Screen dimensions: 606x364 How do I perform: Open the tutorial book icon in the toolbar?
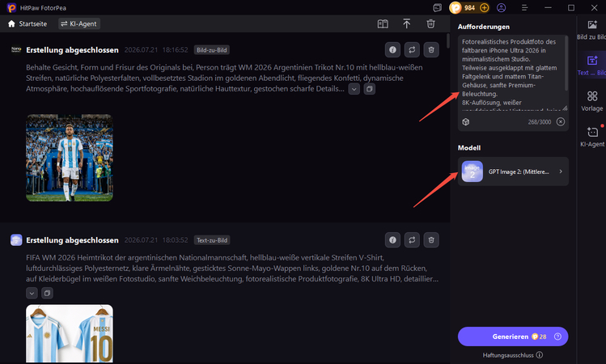(x=383, y=24)
